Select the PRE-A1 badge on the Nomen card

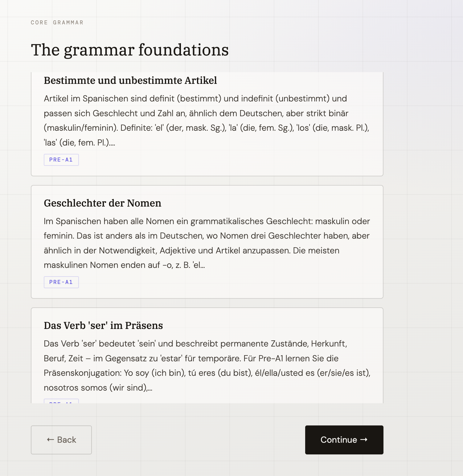[x=61, y=282]
